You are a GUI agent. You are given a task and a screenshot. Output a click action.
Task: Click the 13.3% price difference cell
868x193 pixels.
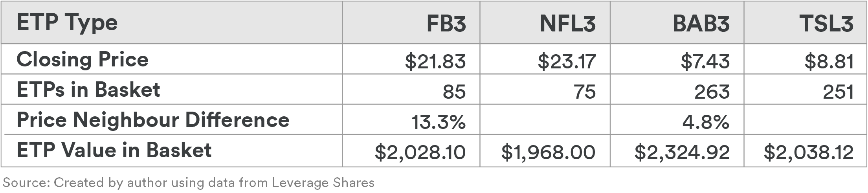tap(411, 119)
